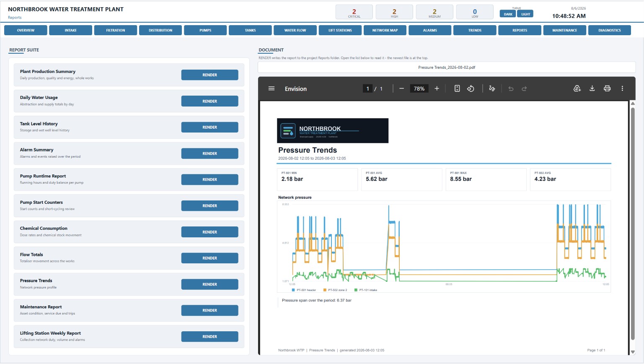Click the CRITICAL alarm count badge
This screenshot has width=644, height=364.
point(354,12)
